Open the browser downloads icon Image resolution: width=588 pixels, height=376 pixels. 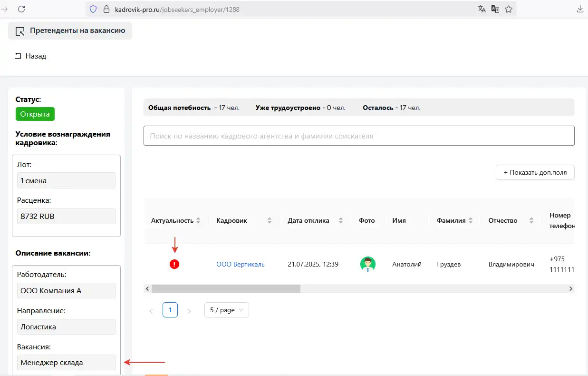tap(580, 9)
